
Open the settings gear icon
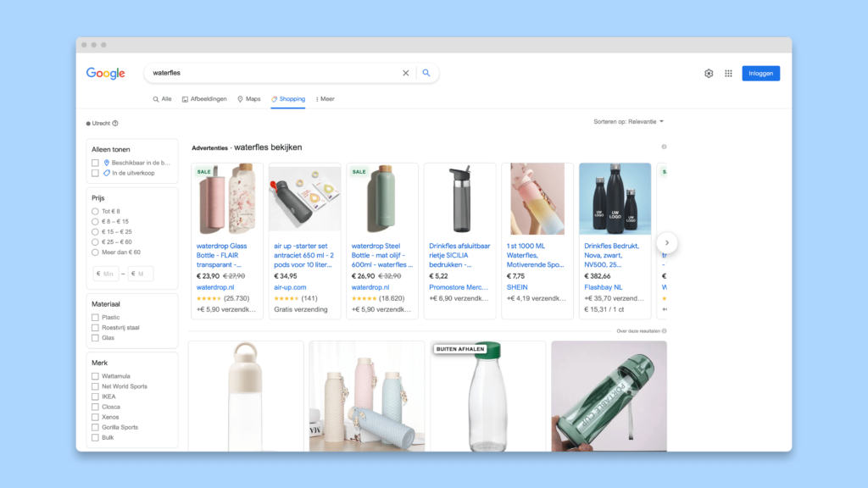click(709, 74)
